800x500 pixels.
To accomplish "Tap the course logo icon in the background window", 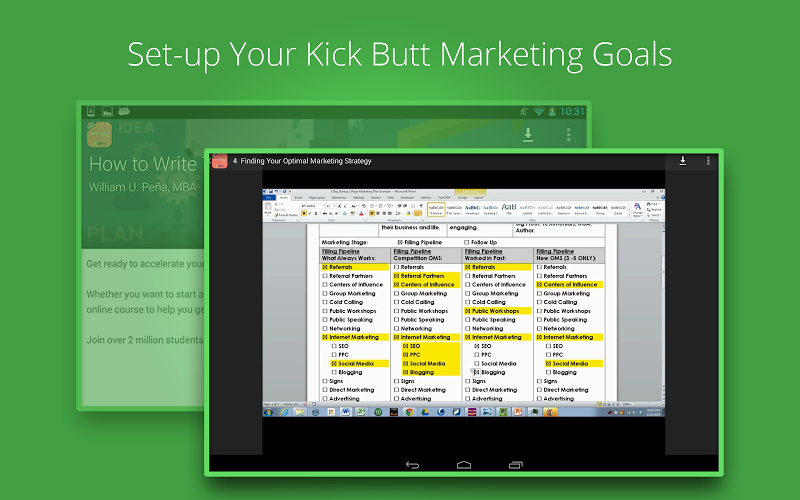I will 99,135.
